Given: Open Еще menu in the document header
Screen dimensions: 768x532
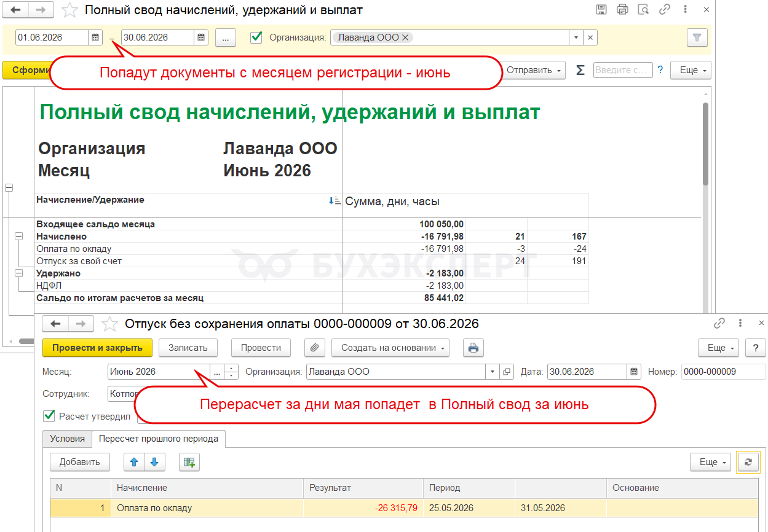Looking at the screenshot, I should 718,347.
